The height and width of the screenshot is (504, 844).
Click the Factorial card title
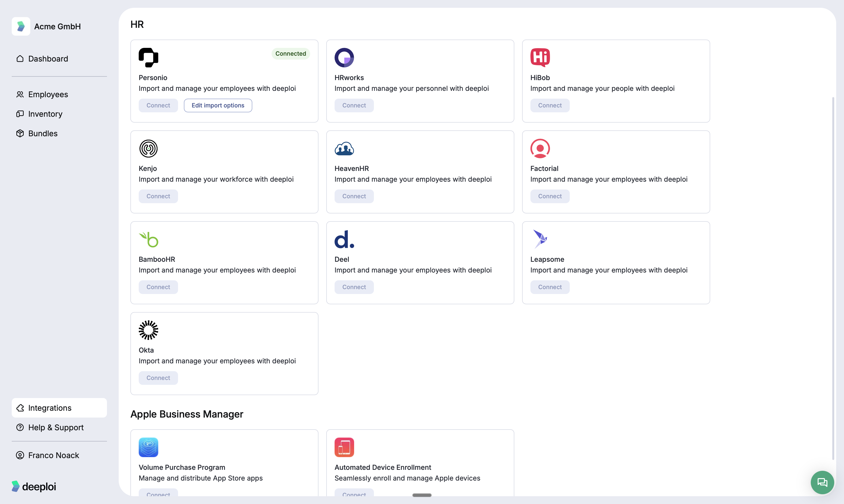click(x=544, y=168)
